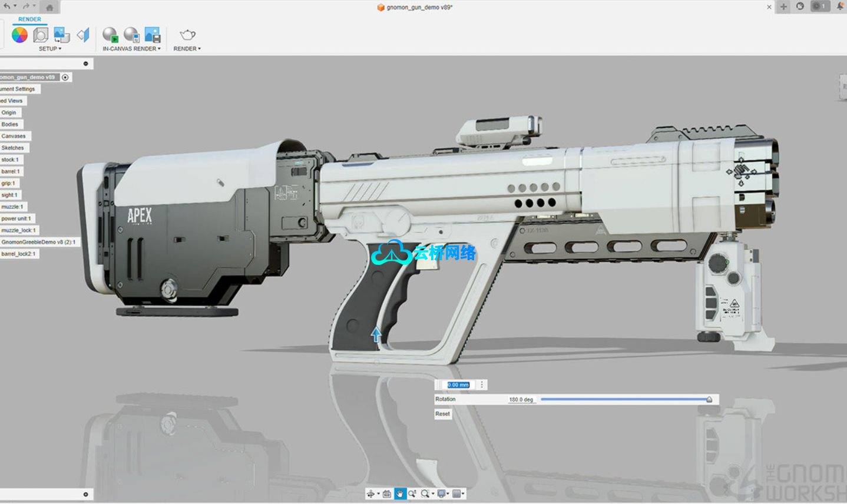Start In-Canvas Render with the play sphere icon
Screen dimensions: 847x504
pyautogui.click(x=110, y=35)
